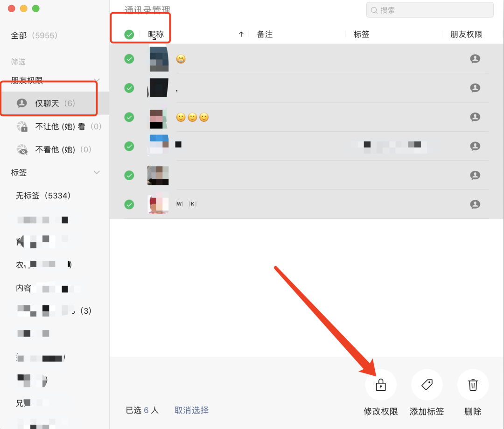
Task: Click the 朋友权限 column header
Action: coord(466,35)
